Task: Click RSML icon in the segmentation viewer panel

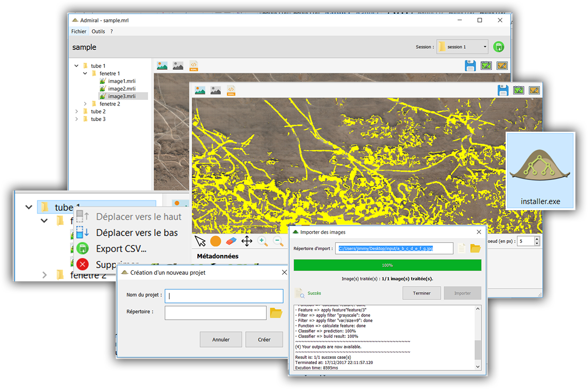Action: 231,90
